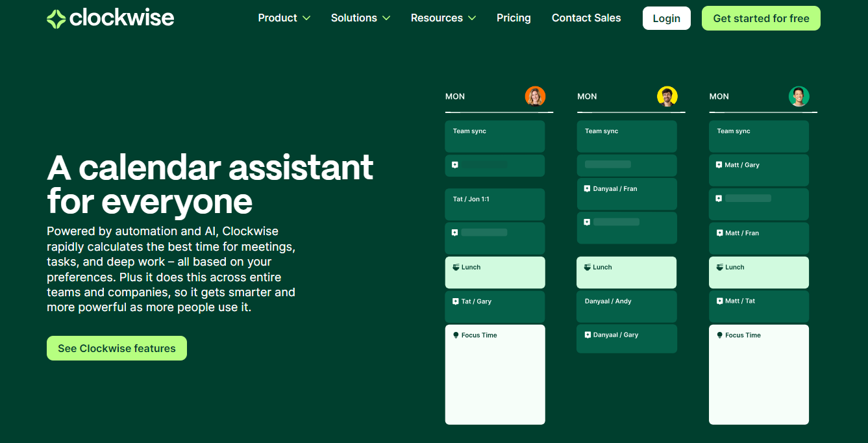The image size is (868, 443).
Task: Click the sparkle icon beside Matt / Fran
Action: point(719,233)
